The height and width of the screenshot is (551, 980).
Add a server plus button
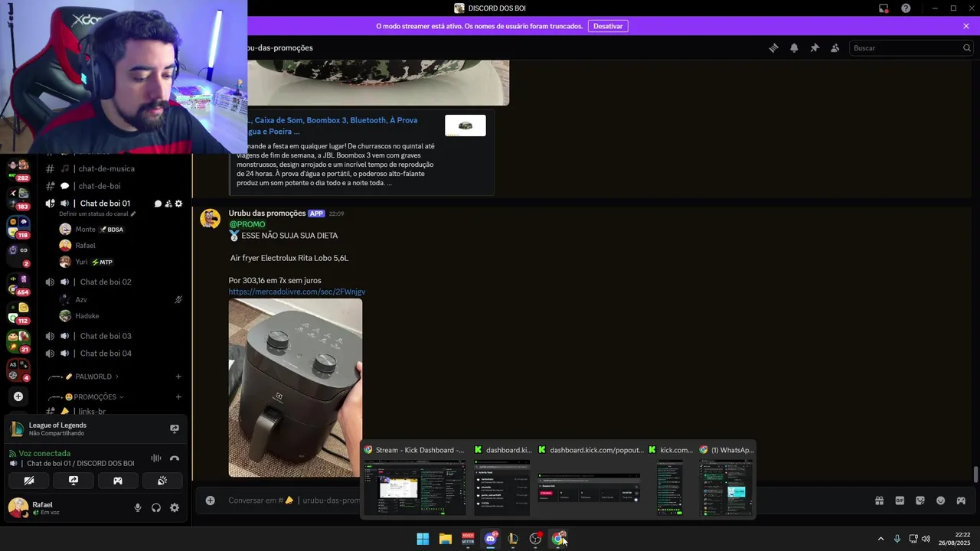pos(18,396)
